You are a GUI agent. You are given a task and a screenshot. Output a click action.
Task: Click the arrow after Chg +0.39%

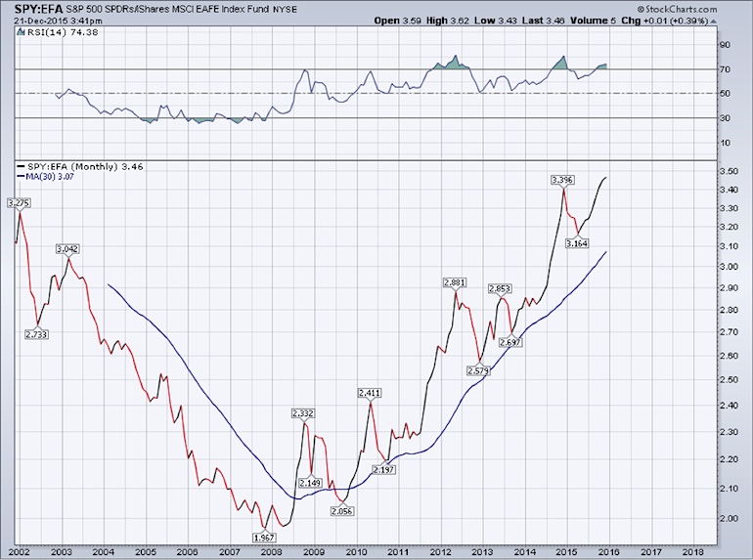[713, 22]
